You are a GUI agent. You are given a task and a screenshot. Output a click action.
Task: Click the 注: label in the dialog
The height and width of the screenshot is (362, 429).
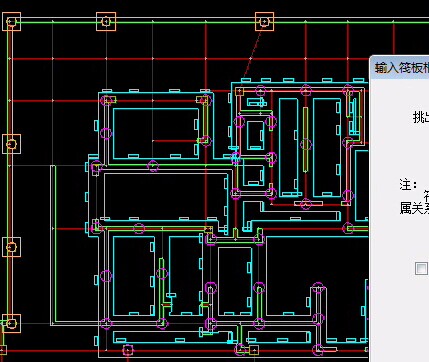coord(408,185)
